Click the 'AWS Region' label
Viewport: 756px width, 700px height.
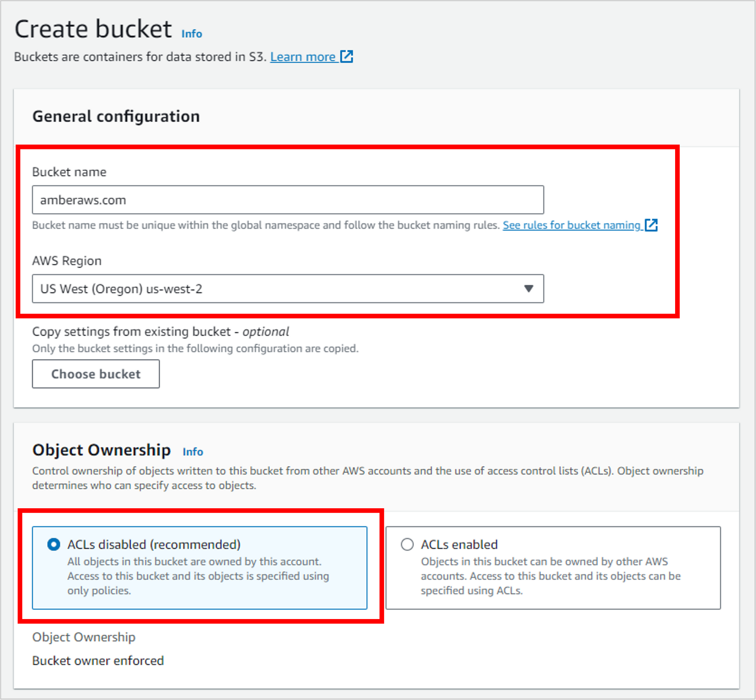click(x=67, y=261)
